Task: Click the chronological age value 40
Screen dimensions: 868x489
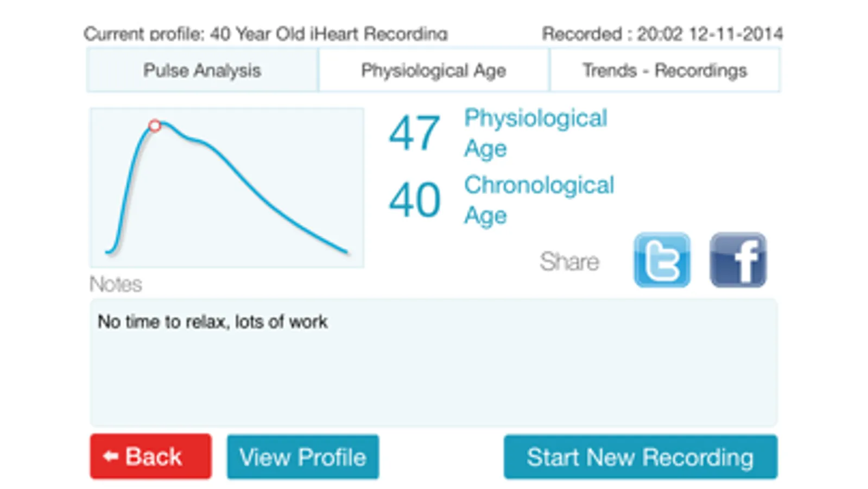Action: (414, 200)
